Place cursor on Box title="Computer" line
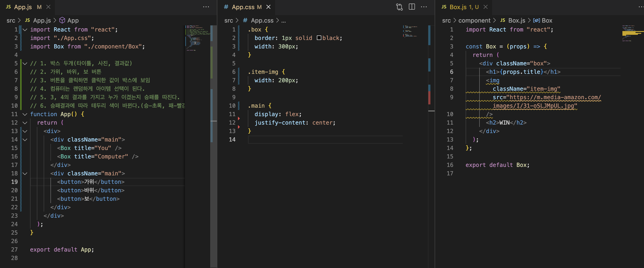The image size is (644, 268). coord(98,157)
